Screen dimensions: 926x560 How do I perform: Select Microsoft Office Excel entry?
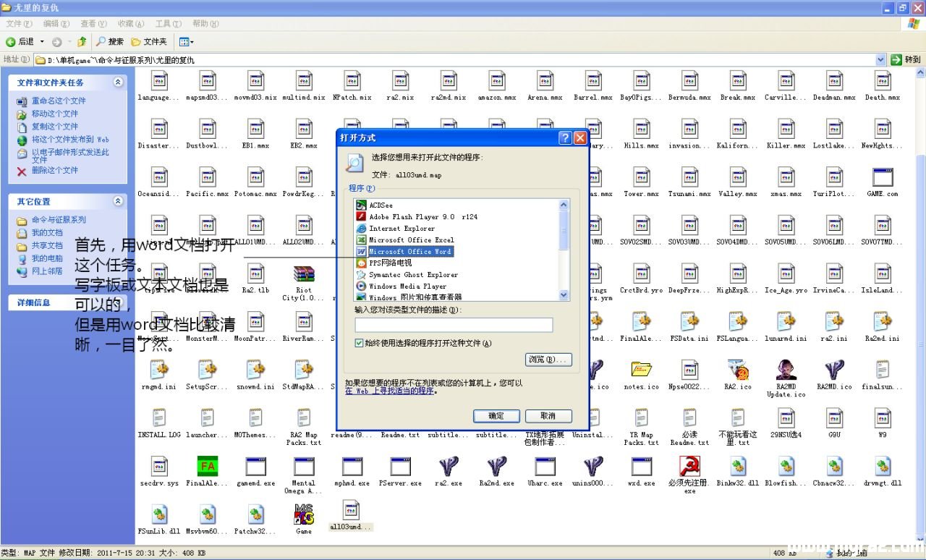pos(412,240)
